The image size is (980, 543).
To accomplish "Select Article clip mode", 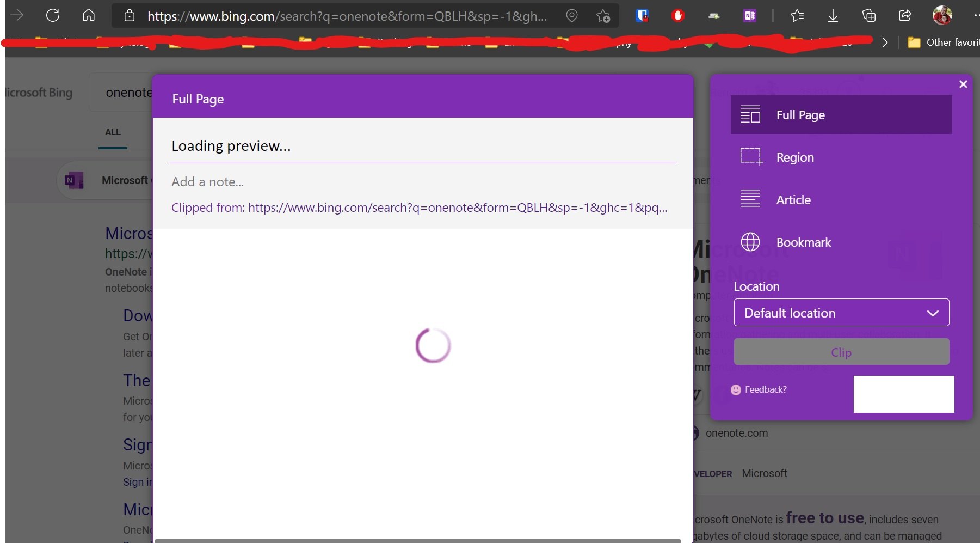I will point(841,199).
